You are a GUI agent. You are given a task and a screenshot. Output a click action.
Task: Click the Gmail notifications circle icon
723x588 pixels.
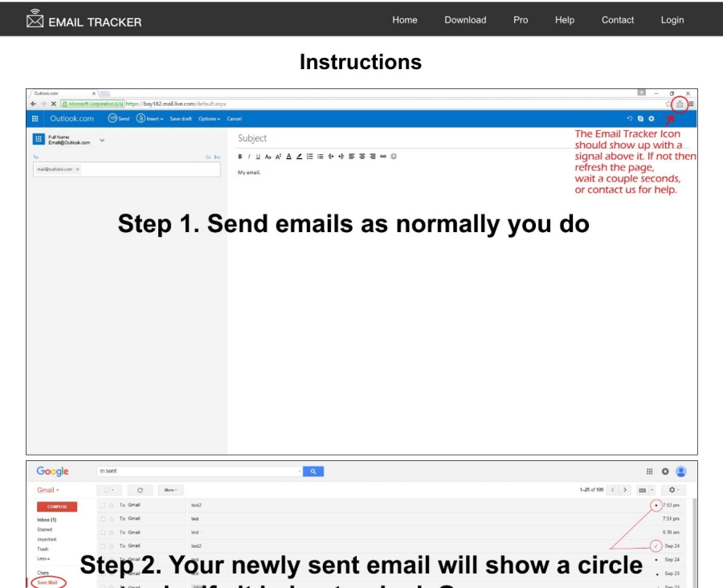665,472
